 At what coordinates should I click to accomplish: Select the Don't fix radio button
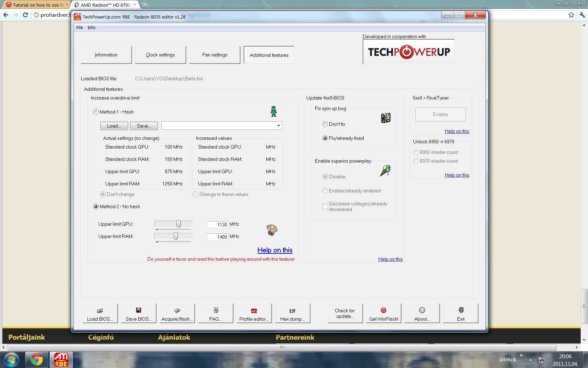pyautogui.click(x=334, y=124)
